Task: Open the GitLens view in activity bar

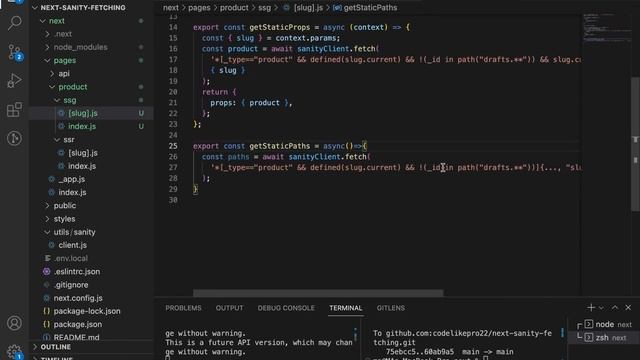Action: click(14, 138)
